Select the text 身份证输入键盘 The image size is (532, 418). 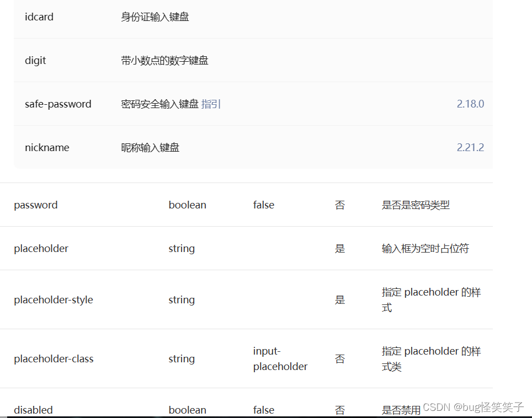coord(155,17)
